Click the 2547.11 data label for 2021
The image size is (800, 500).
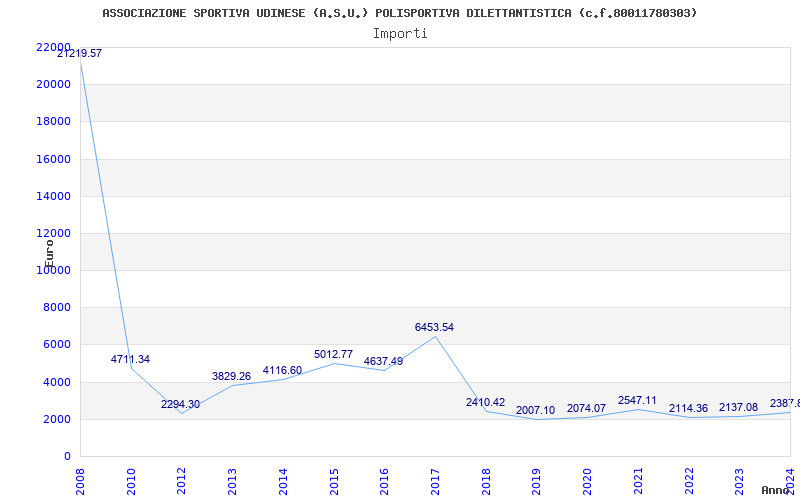[637, 400]
